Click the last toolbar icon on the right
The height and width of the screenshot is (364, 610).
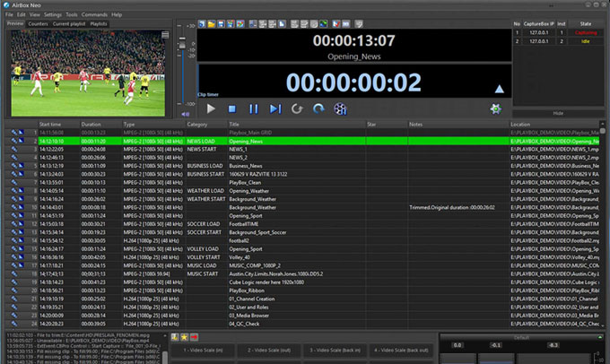pos(359,24)
